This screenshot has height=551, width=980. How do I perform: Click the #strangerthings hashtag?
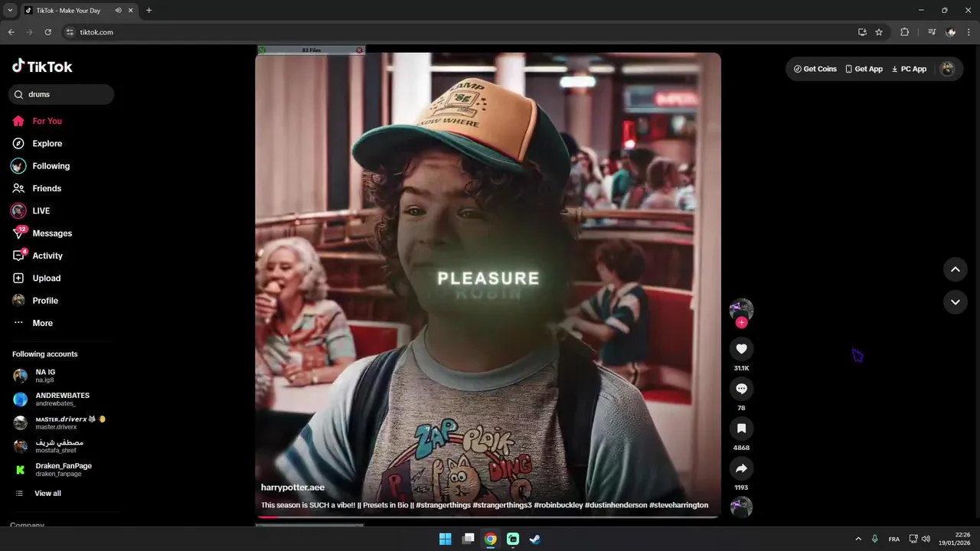click(443, 505)
